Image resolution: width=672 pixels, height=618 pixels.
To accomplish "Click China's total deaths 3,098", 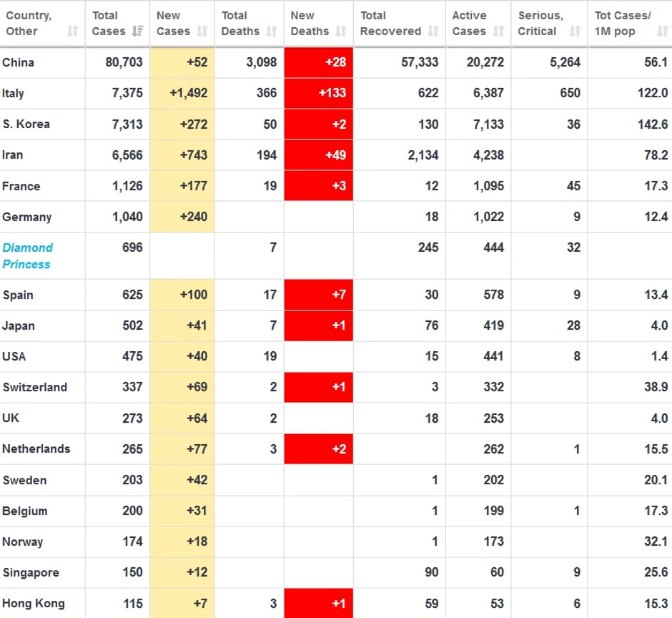I will click(262, 62).
